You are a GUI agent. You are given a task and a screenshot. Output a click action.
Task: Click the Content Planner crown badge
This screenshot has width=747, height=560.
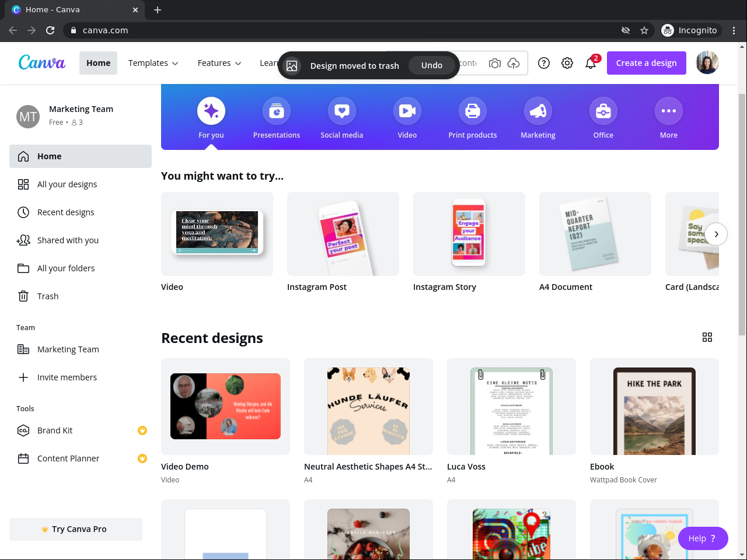coord(142,459)
